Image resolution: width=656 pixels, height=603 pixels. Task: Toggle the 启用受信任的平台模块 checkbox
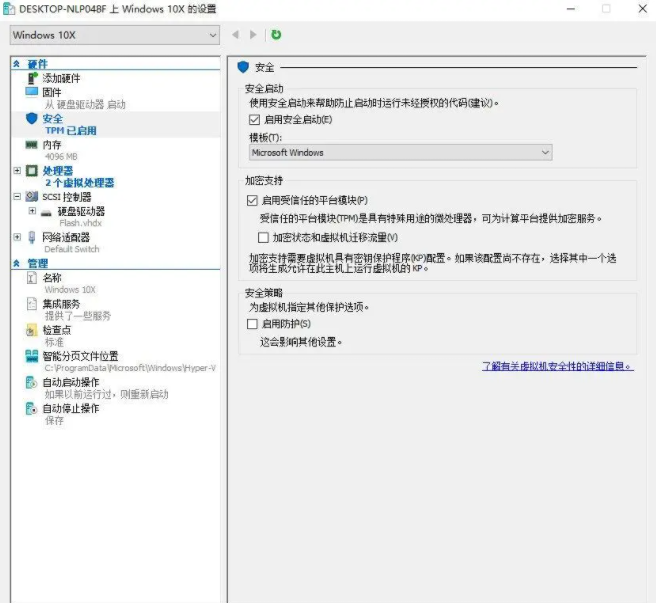click(x=252, y=200)
